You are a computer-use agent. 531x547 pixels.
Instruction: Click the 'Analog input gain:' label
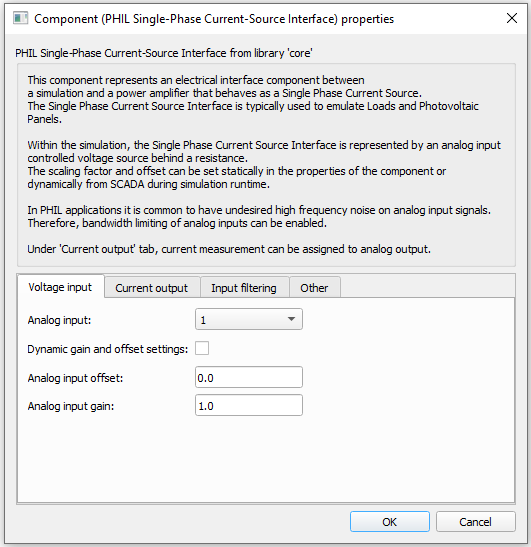point(71,406)
